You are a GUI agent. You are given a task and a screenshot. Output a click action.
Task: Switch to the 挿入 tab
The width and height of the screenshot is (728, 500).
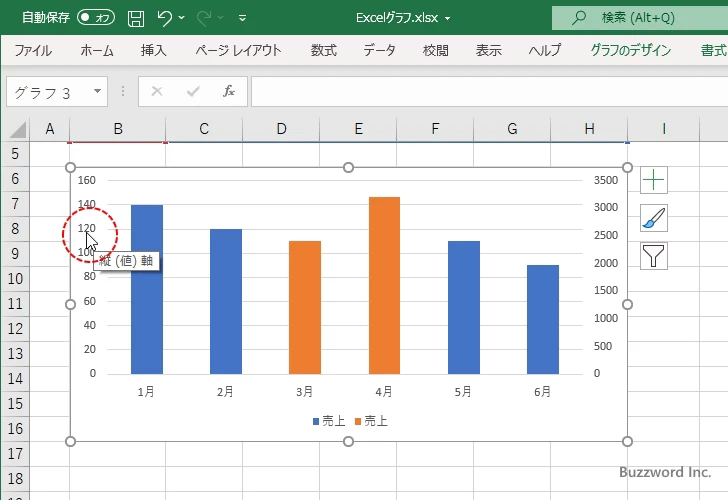[154, 50]
